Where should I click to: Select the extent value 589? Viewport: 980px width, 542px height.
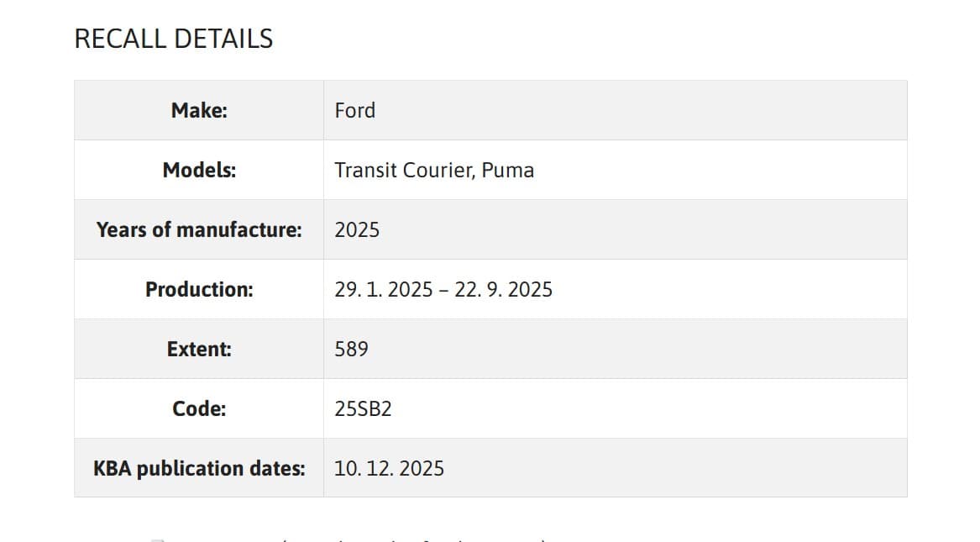tap(351, 349)
